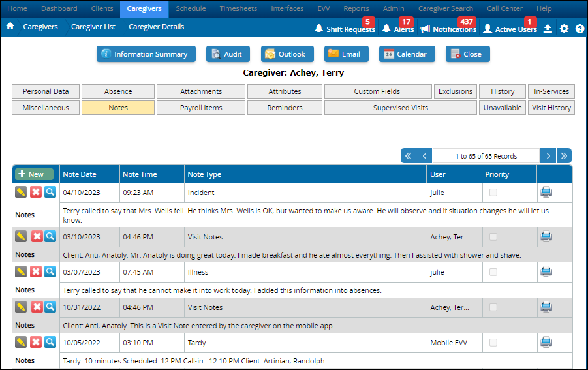Print the 10/31/2022 Visit Notes entry
588x370 pixels.
(x=546, y=307)
